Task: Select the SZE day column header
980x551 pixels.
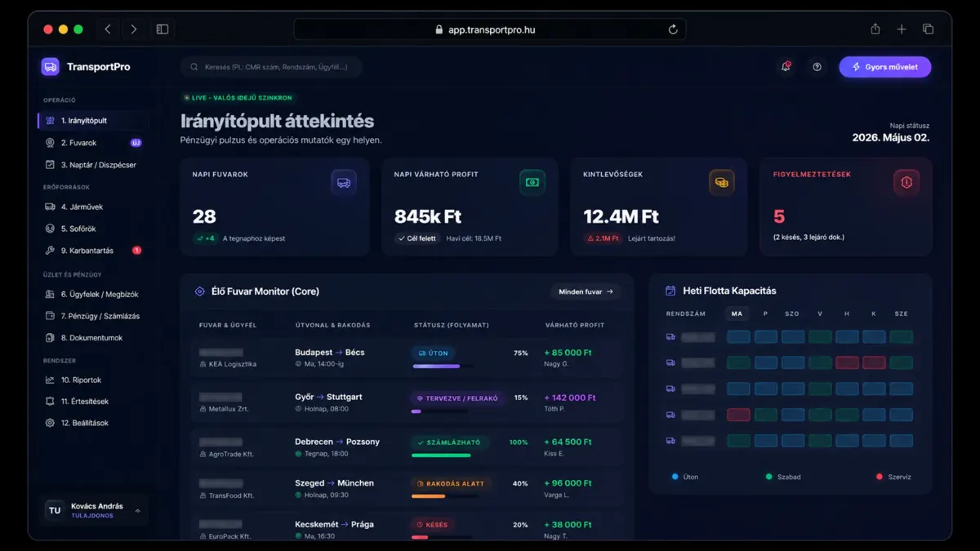Action: coord(901,313)
